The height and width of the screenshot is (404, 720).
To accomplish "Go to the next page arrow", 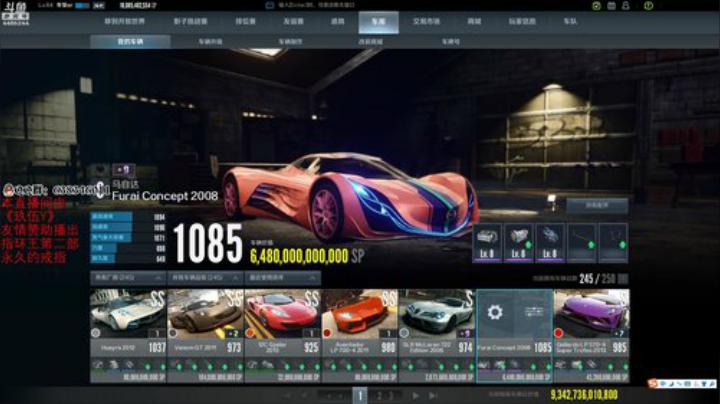I will click(x=416, y=395).
